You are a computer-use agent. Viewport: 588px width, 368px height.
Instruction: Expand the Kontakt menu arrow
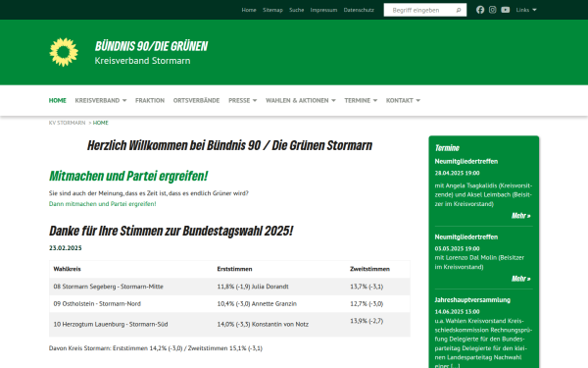[x=417, y=101]
